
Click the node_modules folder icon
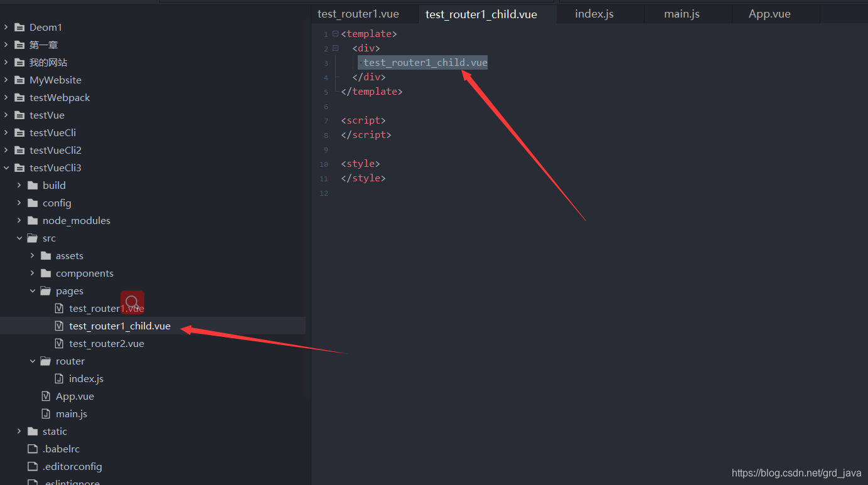pos(33,220)
